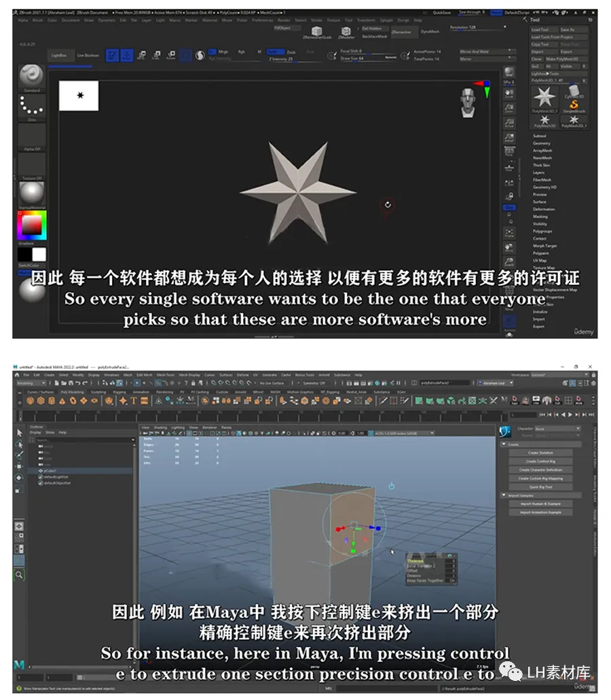Viewport: 611px width, 700px height.
Task: Click QuickSave in ZBrush title bar
Action: [x=441, y=12]
